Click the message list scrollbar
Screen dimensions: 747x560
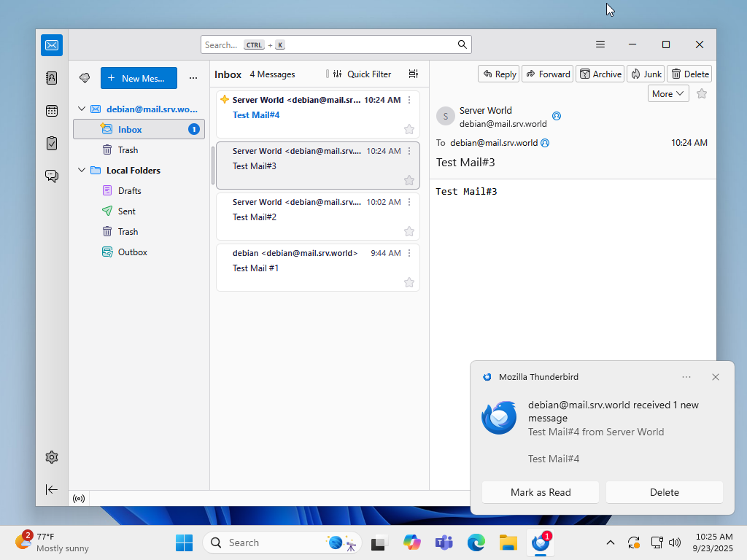213,165
